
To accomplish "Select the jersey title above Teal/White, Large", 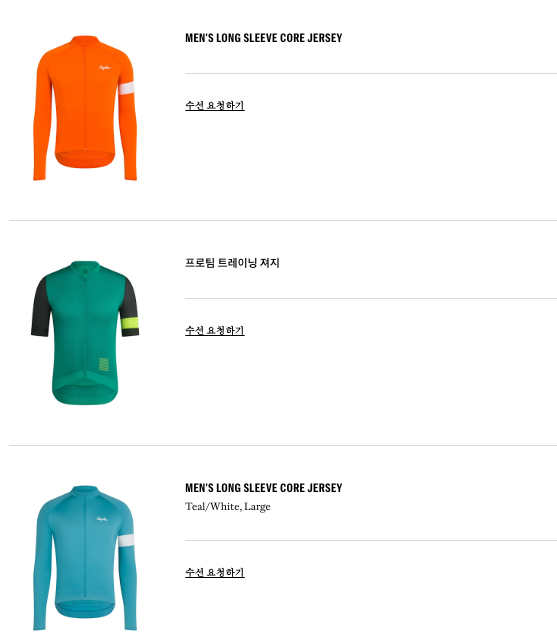I will click(264, 488).
